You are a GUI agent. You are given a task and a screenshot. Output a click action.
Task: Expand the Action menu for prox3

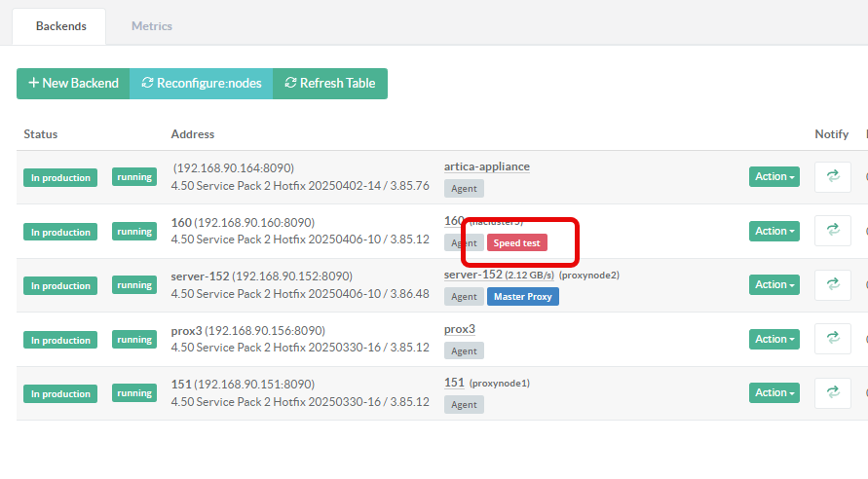[x=774, y=339]
